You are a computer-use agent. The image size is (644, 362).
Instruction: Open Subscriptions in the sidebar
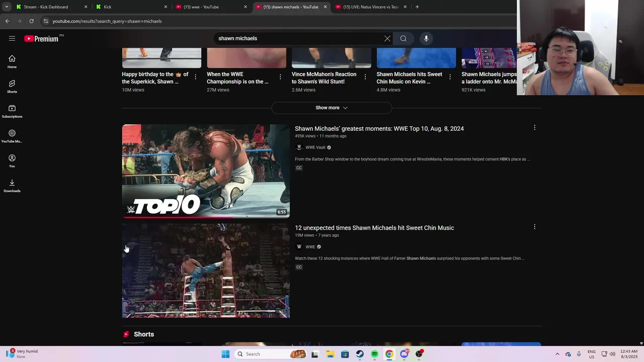point(12,112)
